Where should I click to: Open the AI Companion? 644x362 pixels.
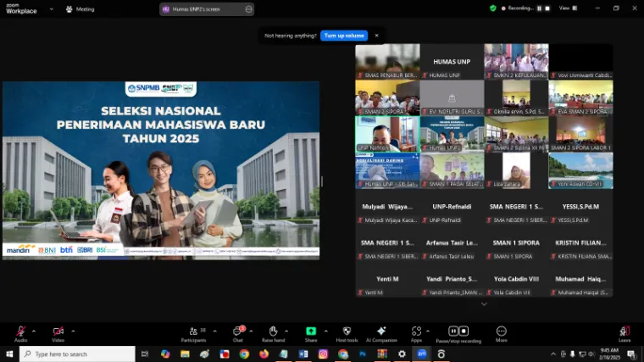pyautogui.click(x=381, y=331)
